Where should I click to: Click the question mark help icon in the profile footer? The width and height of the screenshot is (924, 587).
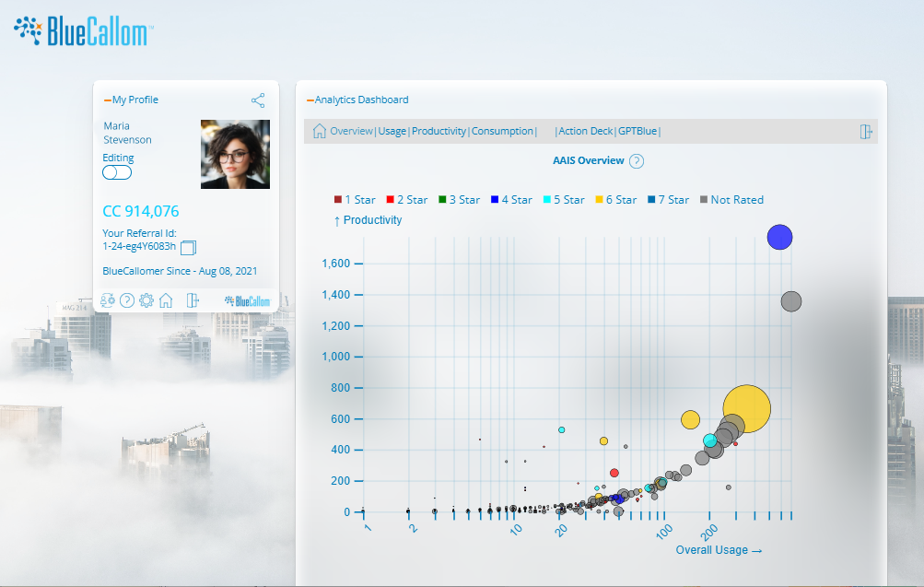(127, 299)
